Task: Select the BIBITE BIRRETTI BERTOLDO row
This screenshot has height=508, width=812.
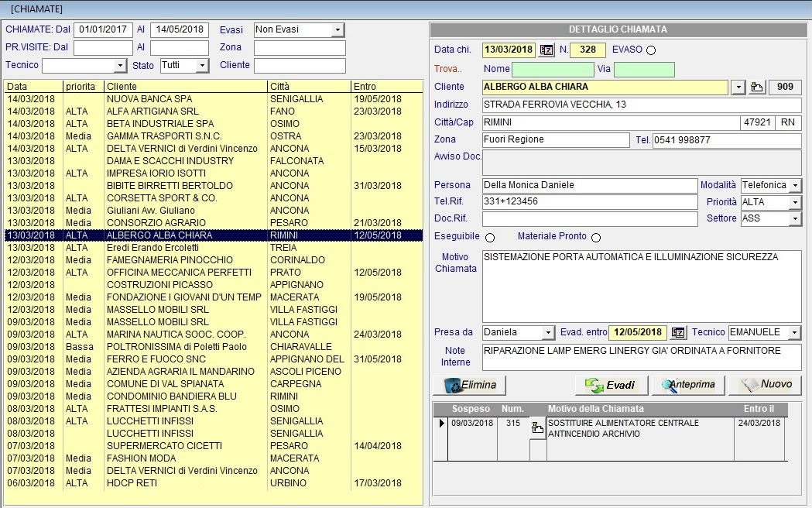Action: [214, 186]
